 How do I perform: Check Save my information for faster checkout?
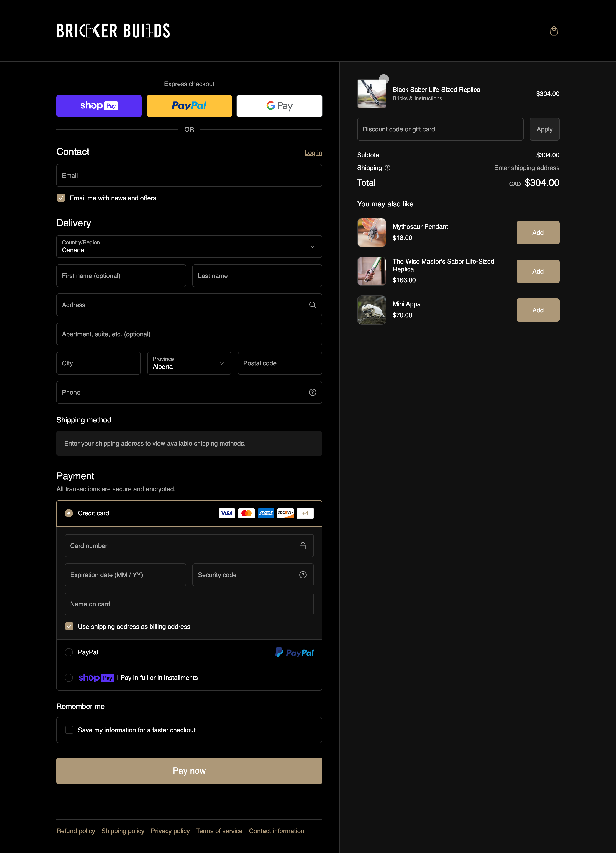pos(69,730)
